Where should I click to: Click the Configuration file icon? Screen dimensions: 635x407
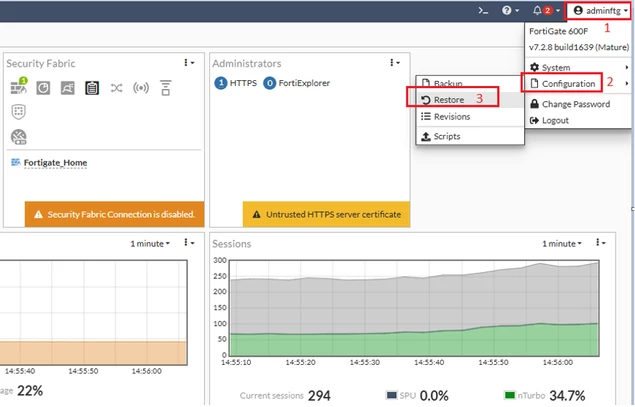tap(535, 83)
